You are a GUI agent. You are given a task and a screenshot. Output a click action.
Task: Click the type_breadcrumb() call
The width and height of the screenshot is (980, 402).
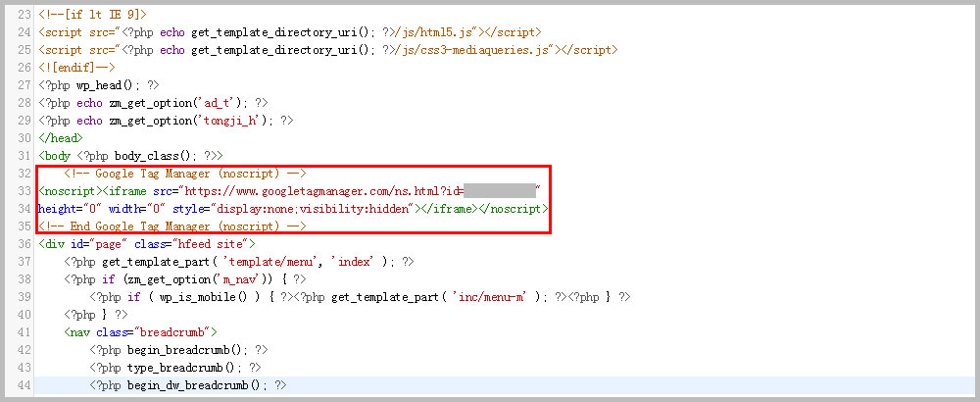[186, 368]
